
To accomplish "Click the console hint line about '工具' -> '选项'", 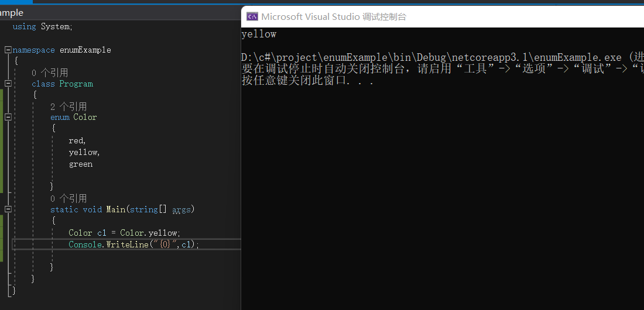I will tap(443, 69).
